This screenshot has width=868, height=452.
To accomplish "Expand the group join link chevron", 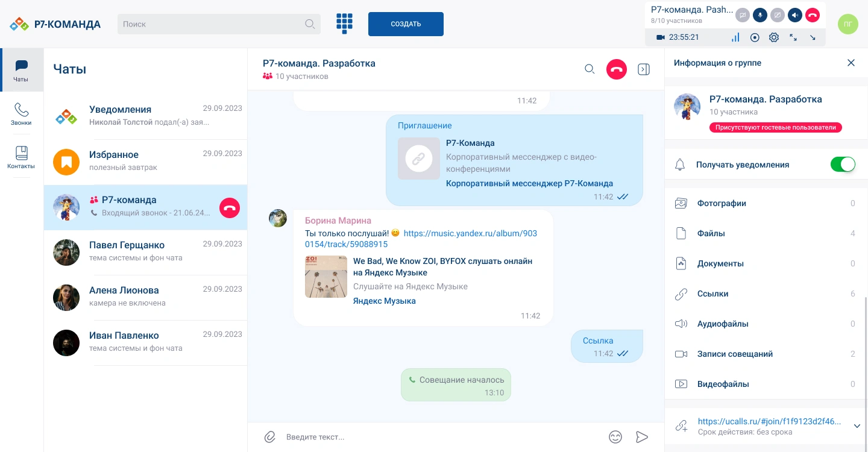I will (x=857, y=426).
